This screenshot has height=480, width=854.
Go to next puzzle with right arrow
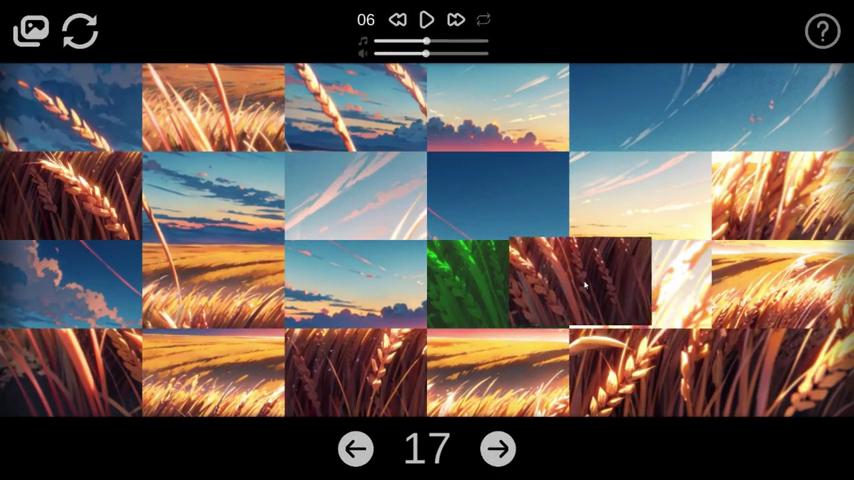[498, 449]
